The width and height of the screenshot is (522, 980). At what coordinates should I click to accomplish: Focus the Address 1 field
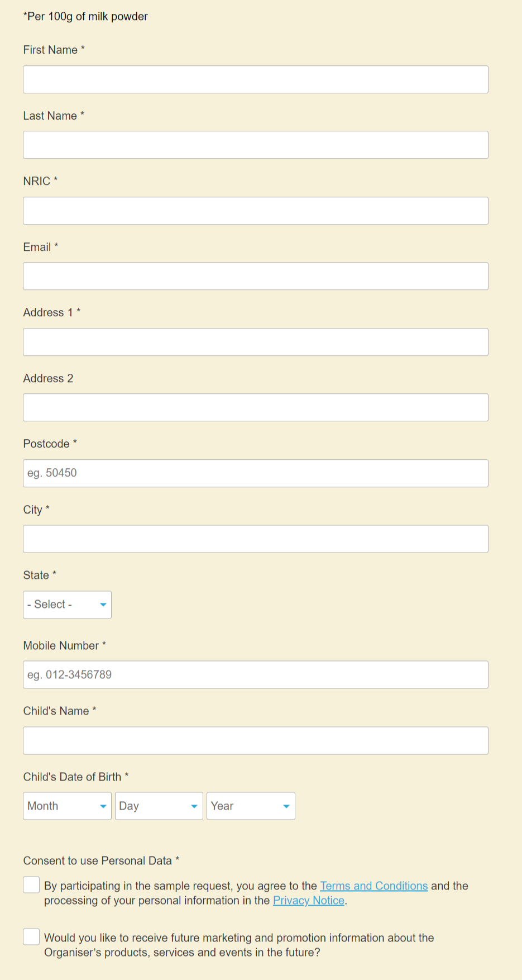(255, 342)
